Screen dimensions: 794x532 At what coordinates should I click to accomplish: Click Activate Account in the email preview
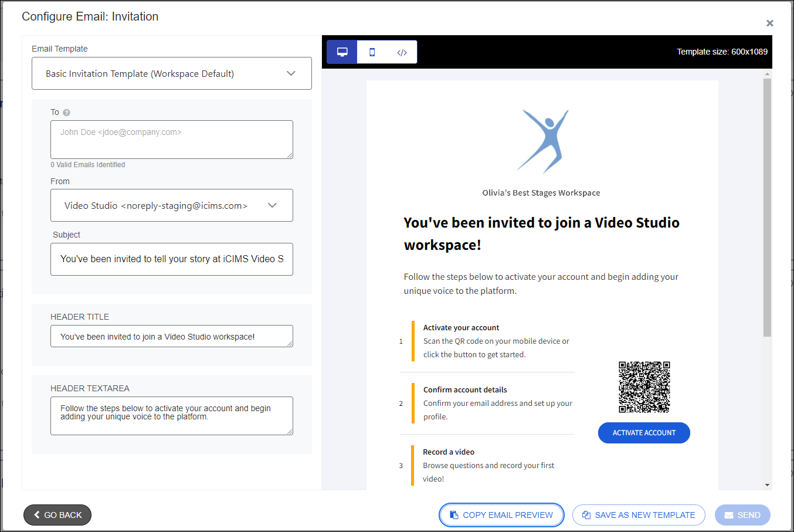click(644, 432)
